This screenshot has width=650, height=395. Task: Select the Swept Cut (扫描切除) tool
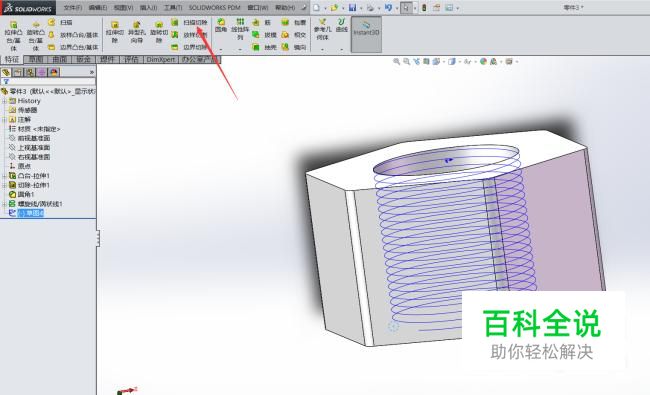(x=189, y=22)
